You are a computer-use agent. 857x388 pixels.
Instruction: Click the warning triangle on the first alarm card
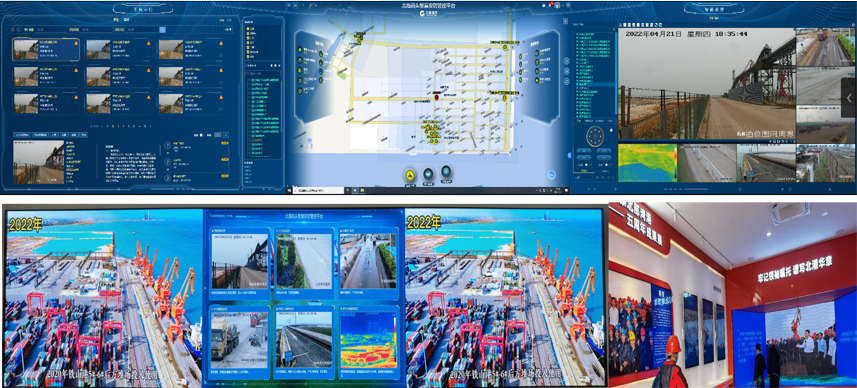[x=76, y=43]
